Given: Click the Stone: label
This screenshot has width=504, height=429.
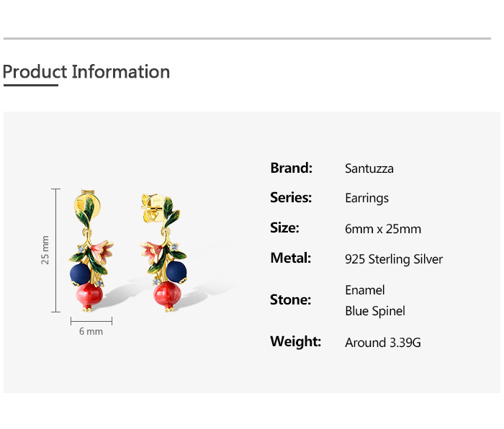Looking at the screenshot, I should 290,299.
